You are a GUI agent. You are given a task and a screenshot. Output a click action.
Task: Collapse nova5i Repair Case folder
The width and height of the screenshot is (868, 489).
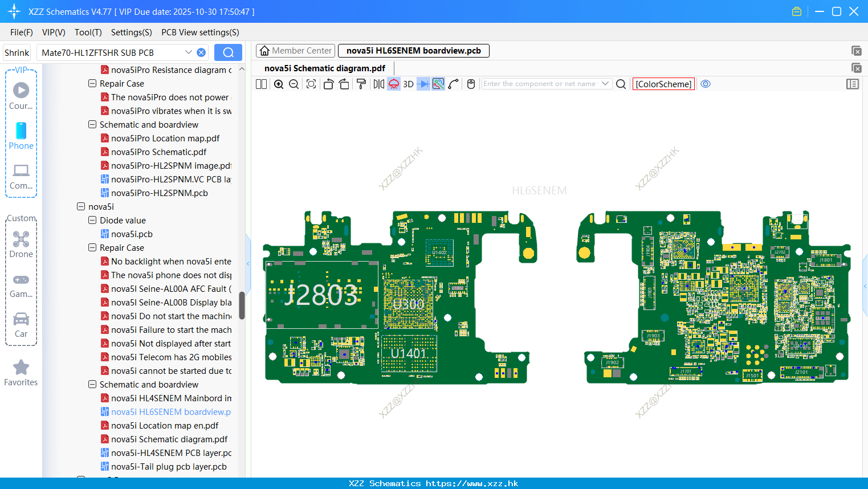(x=92, y=247)
